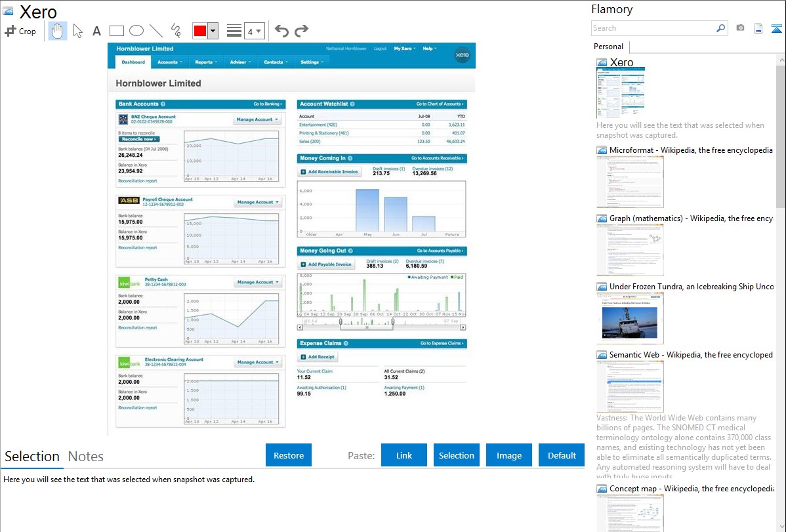786x532 pixels.
Task: Open Manage Account for Payroll Cheque Account
Action: click(258, 202)
